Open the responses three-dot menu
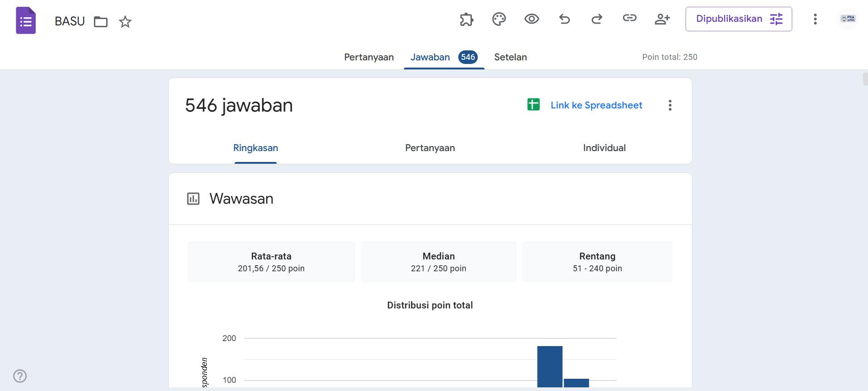 [670, 105]
